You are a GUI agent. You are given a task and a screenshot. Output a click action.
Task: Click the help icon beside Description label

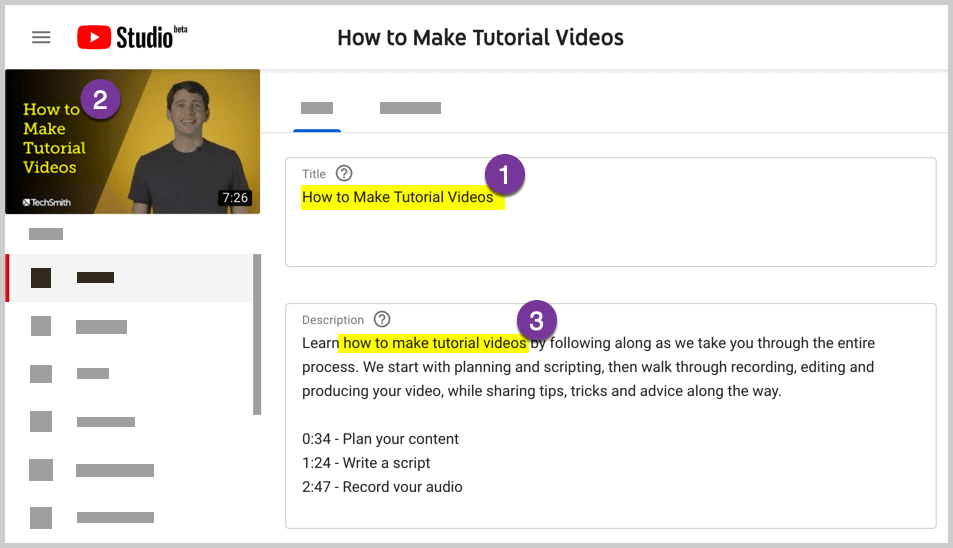coord(382,320)
